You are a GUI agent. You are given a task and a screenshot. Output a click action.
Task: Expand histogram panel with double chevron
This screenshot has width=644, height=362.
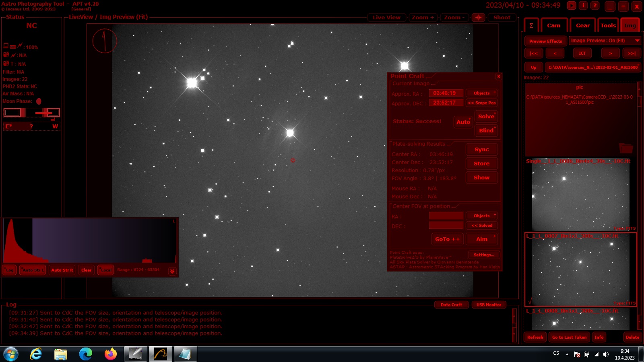click(172, 271)
